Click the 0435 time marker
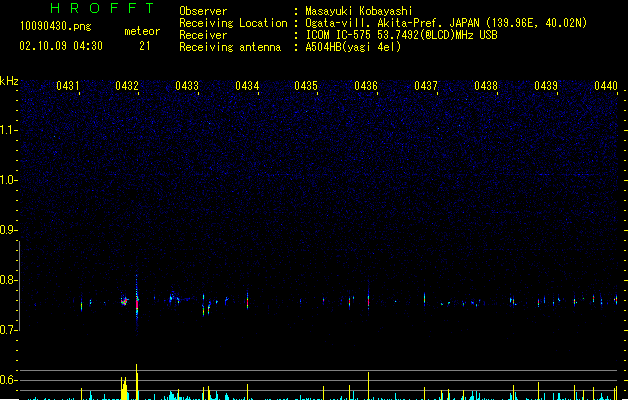 point(306,86)
